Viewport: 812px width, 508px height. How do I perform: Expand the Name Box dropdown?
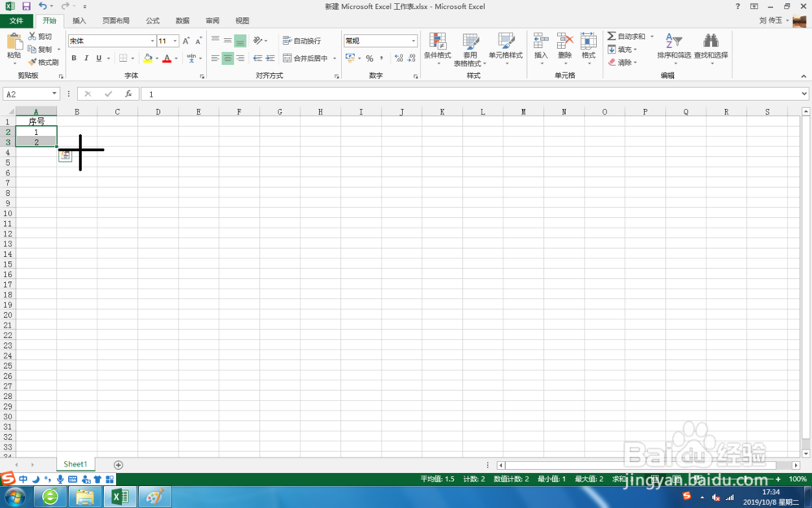tap(54, 93)
